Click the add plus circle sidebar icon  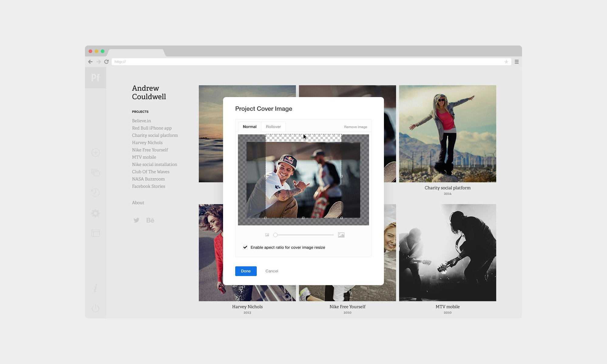tap(96, 153)
